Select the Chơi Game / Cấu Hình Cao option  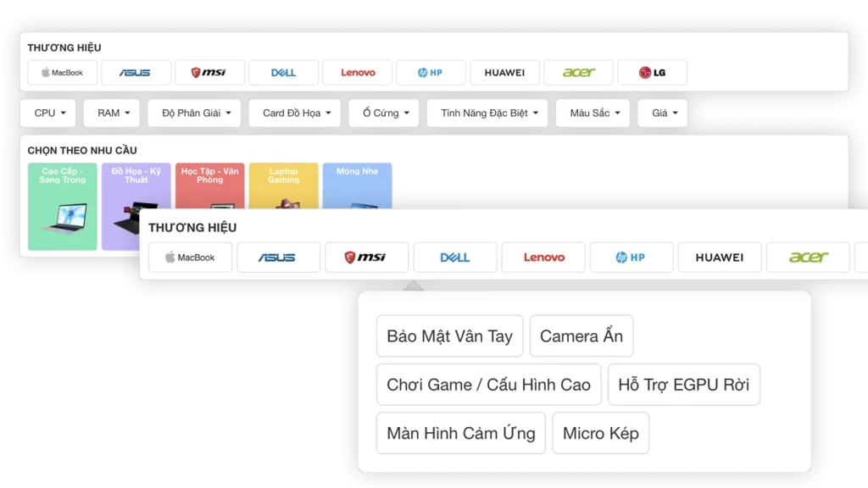[488, 385]
